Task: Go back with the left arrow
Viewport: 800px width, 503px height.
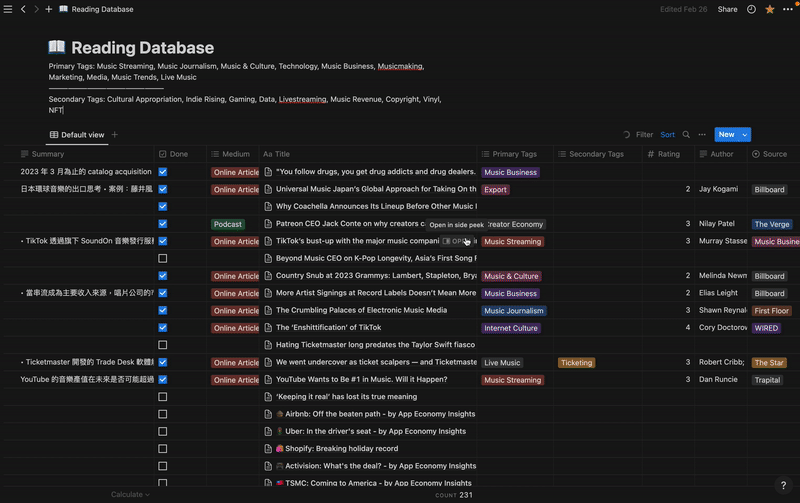Action: [x=23, y=9]
